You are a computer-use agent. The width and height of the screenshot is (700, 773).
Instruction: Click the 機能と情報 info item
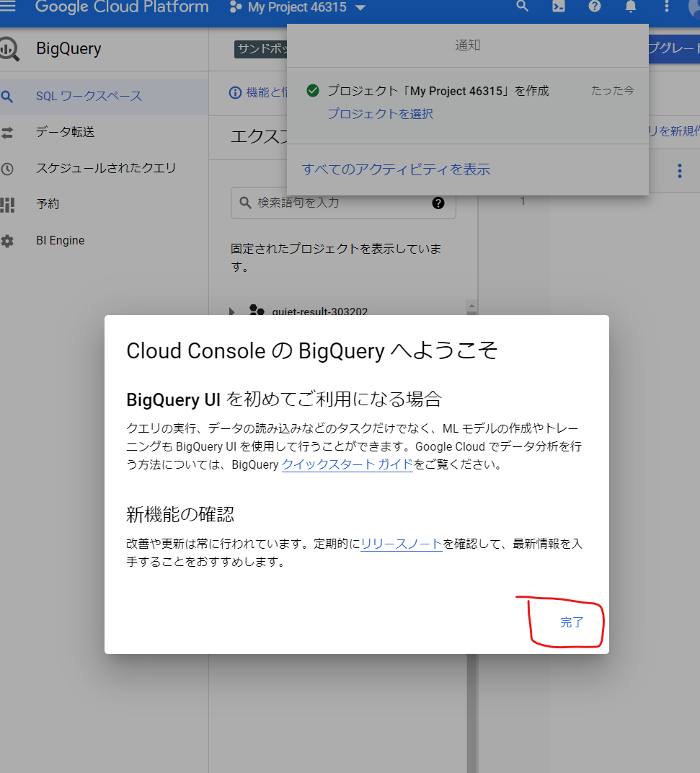(261, 92)
